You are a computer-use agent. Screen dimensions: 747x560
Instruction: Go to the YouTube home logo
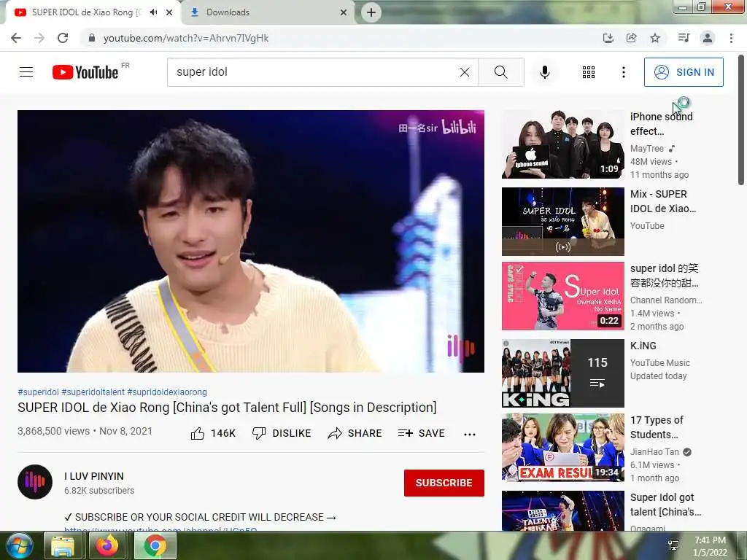click(x=85, y=72)
